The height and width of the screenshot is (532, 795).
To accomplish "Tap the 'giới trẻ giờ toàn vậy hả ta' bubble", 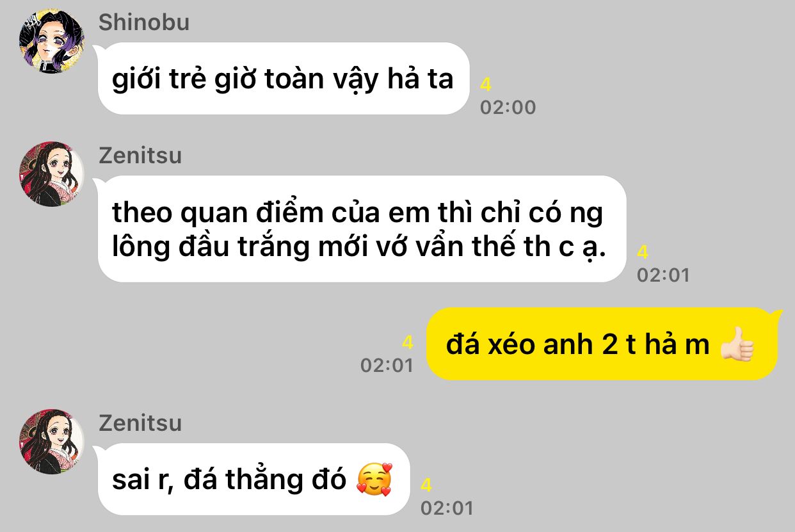I will point(284,79).
